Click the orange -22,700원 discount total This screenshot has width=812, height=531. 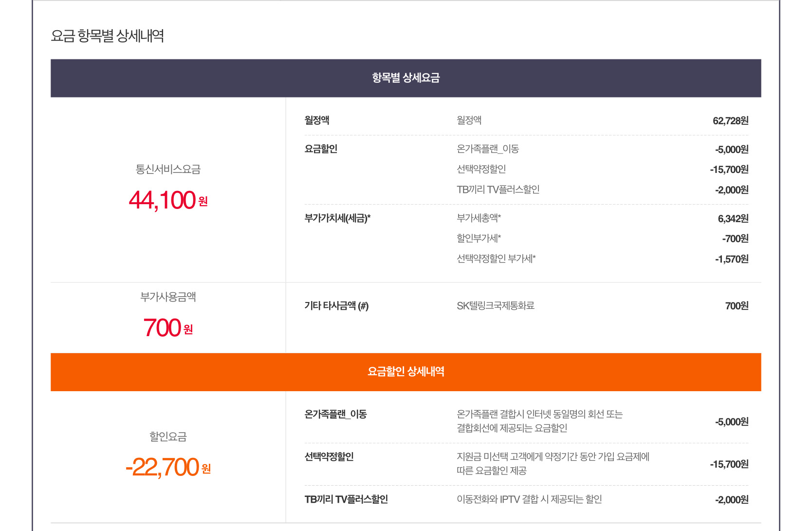click(168, 468)
